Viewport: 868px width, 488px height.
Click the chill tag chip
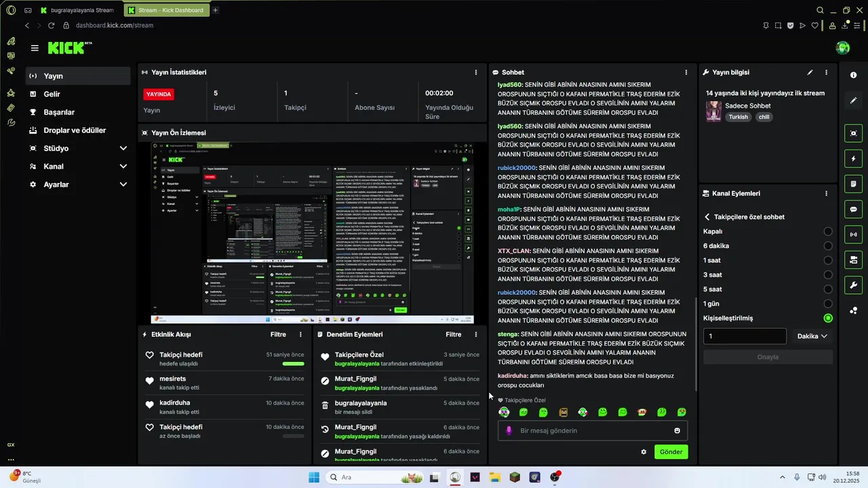(764, 117)
